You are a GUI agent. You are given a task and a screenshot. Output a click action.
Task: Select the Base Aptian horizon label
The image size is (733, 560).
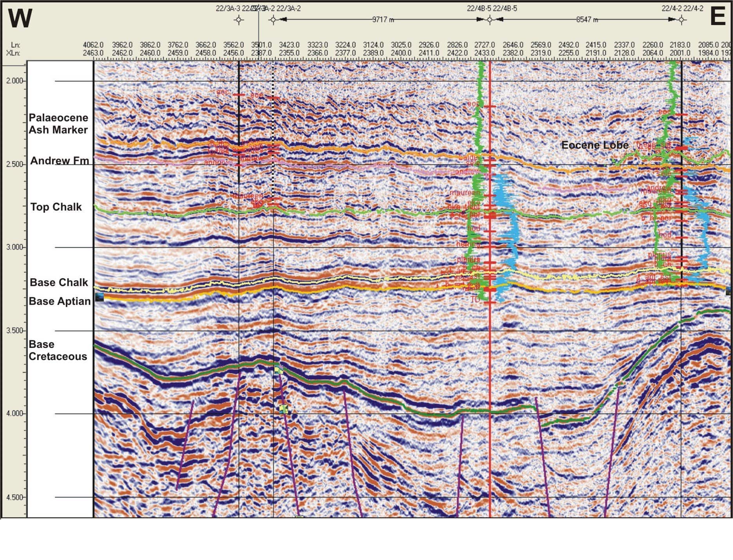pos(59,301)
